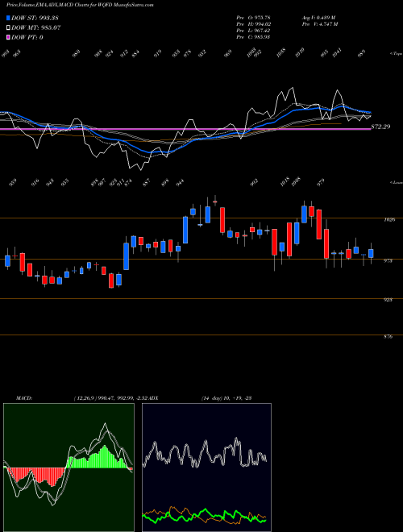This screenshot has width=403, height=532.
Task: Click the 1026 price axis label
Action: tap(389, 220)
